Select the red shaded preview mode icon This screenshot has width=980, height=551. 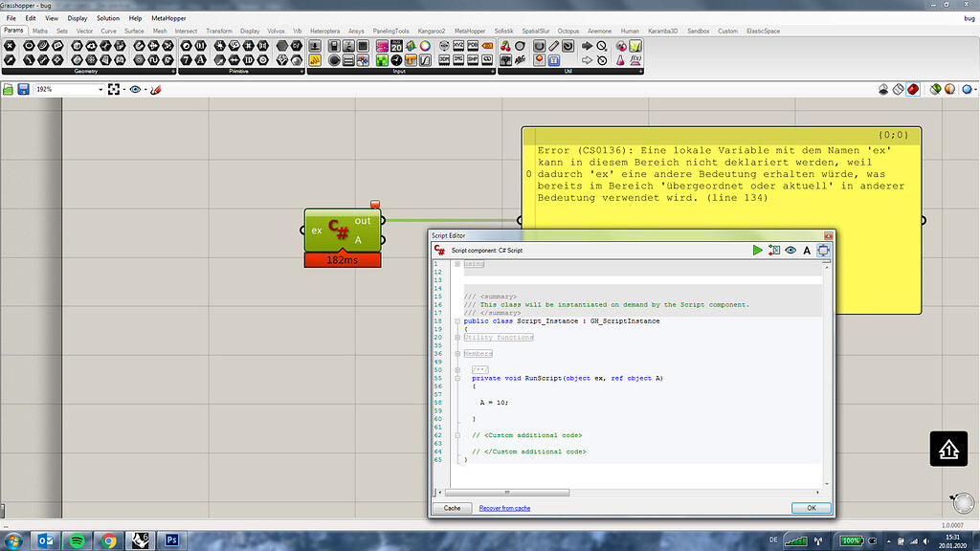(x=912, y=88)
